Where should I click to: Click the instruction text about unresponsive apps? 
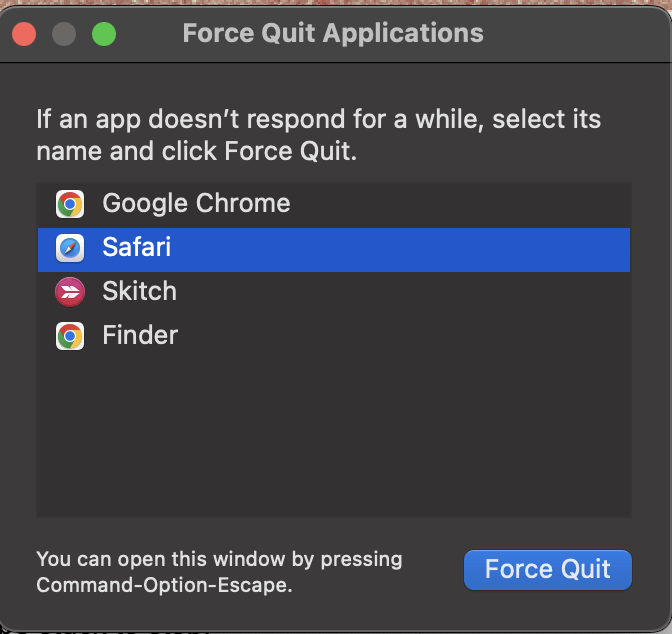pyautogui.click(x=318, y=135)
